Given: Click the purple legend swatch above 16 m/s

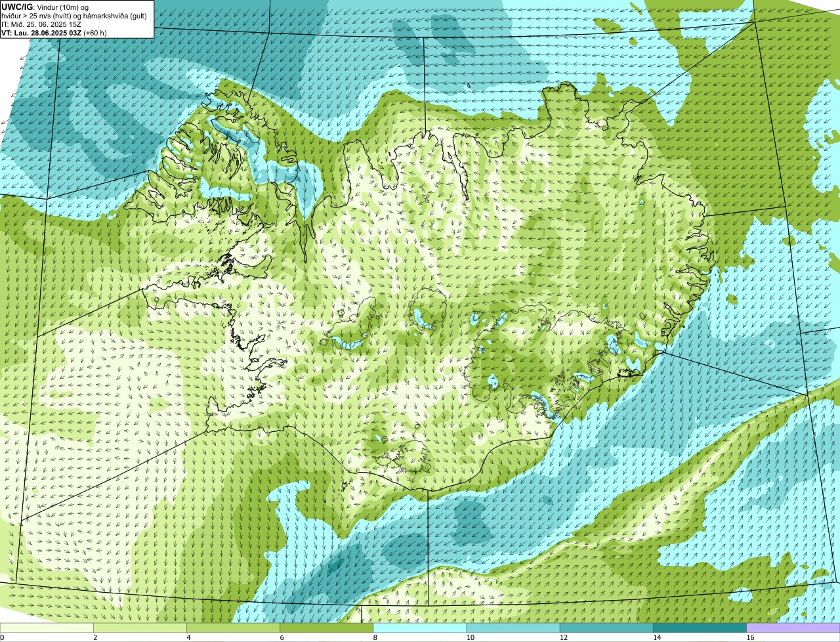Looking at the screenshot, I should 793,628.
